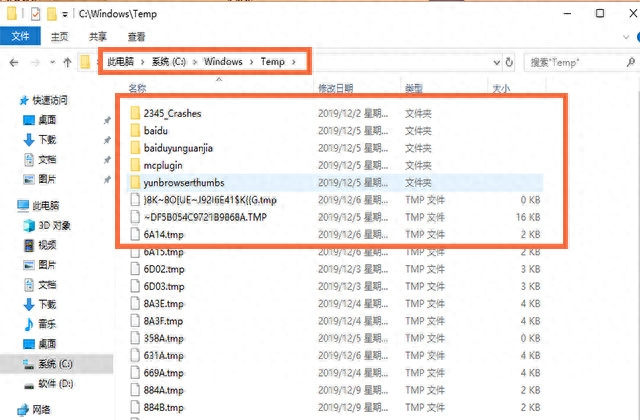Go up one folder level with up arrow

67,62
